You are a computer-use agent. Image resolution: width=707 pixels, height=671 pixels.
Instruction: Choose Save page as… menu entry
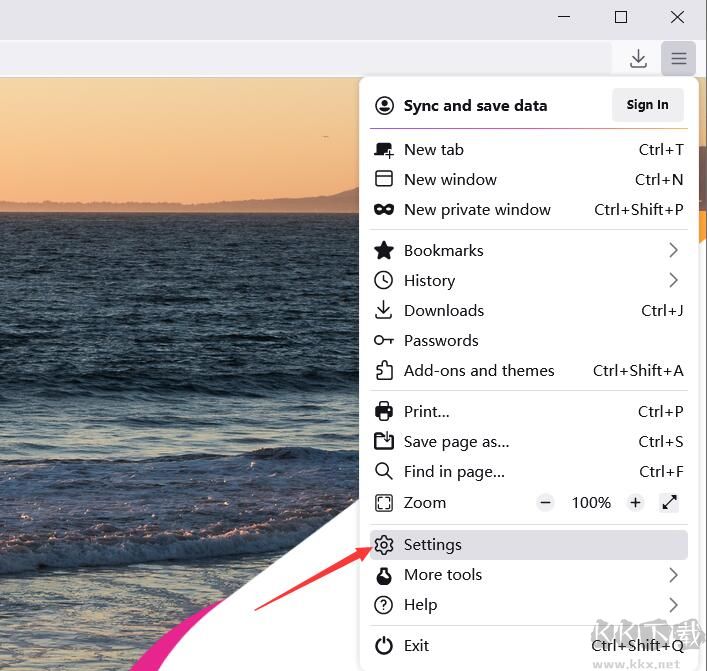point(456,442)
